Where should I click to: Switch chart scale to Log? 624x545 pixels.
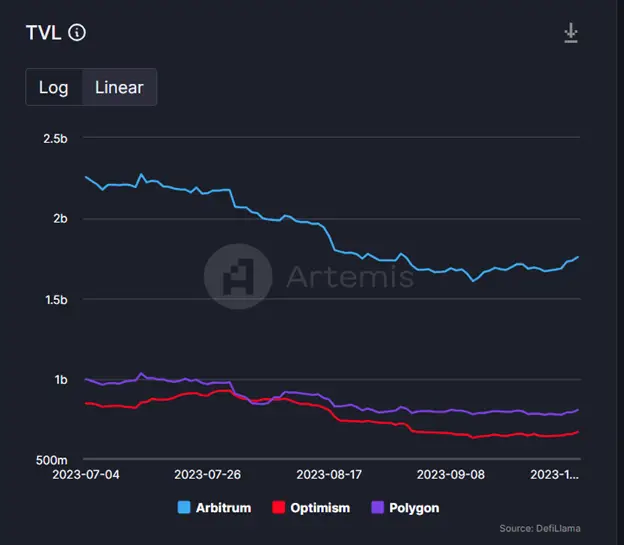54,87
